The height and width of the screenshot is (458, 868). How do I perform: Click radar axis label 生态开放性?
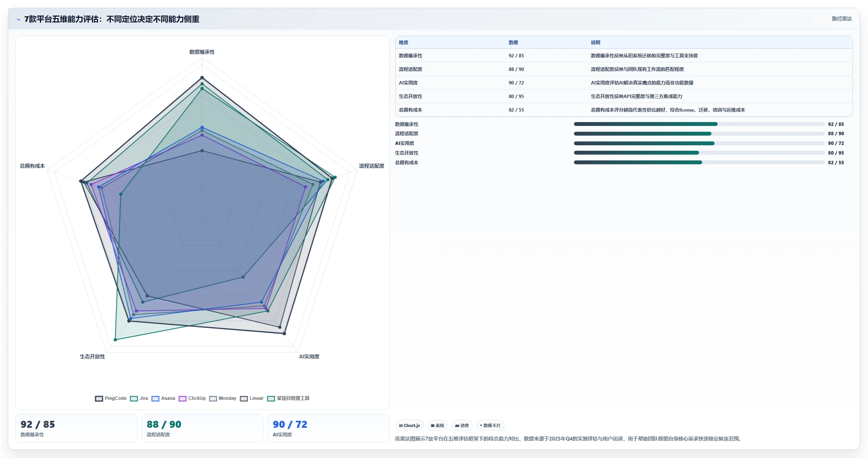click(x=92, y=356)
